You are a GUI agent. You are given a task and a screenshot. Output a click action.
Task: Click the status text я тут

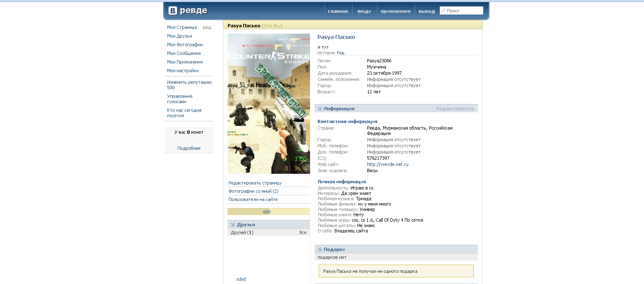click(x=323, y=47)
